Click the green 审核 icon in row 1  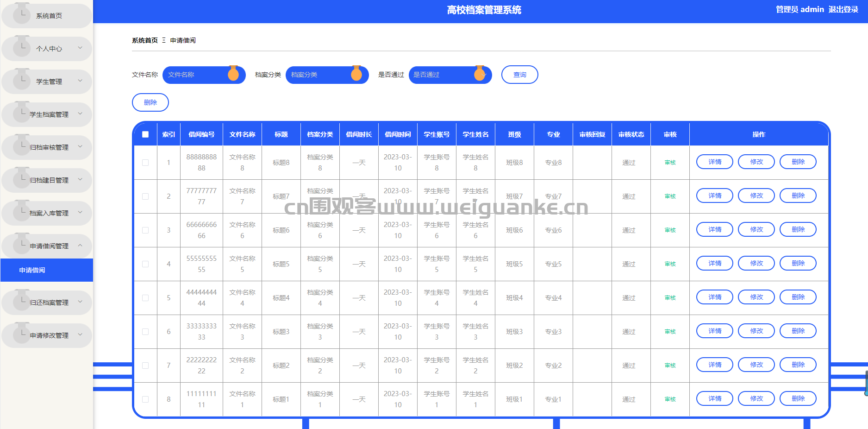[x=670, y=163]
